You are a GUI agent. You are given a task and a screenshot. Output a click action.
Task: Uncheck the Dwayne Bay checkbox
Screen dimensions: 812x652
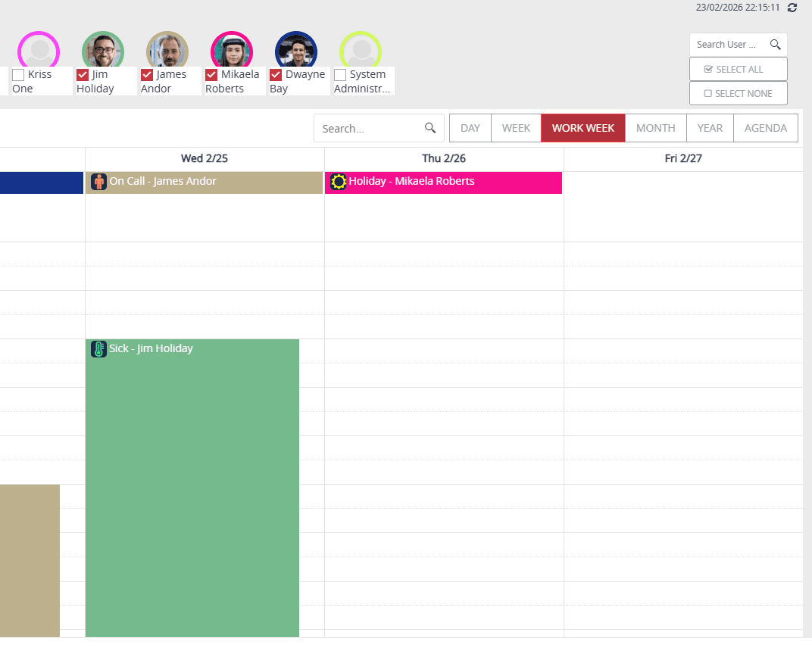276,75
